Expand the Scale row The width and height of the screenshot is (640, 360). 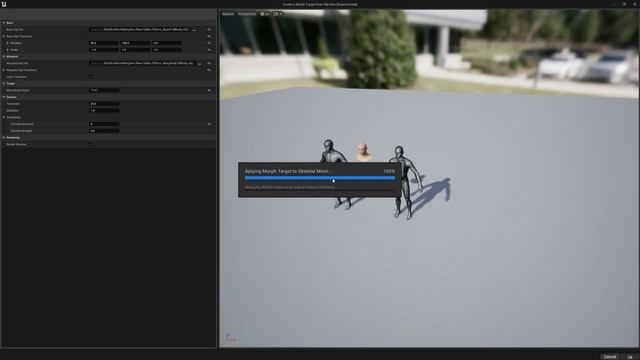point(7,50)
